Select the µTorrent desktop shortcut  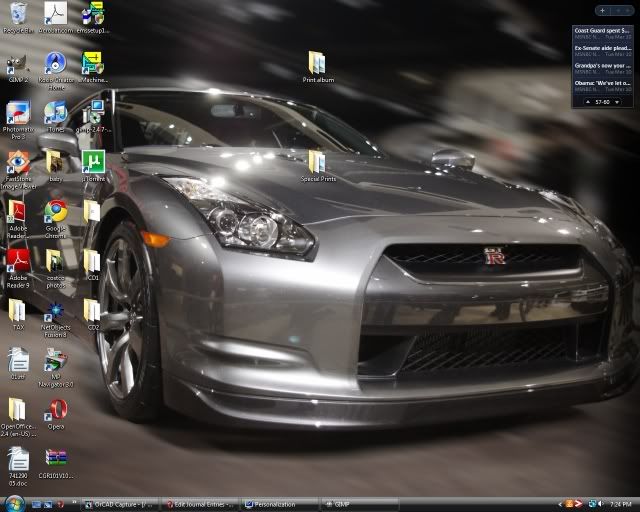pos(93,166)
